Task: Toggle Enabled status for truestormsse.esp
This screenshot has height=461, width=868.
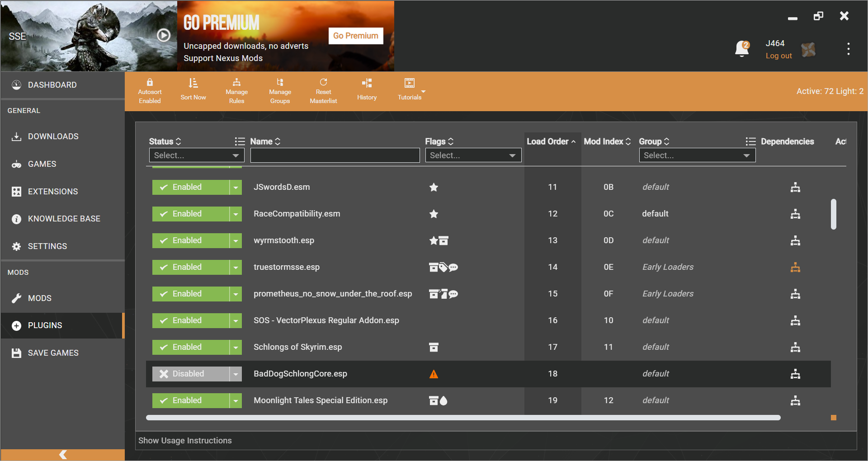Action: (x=190, y=267)
